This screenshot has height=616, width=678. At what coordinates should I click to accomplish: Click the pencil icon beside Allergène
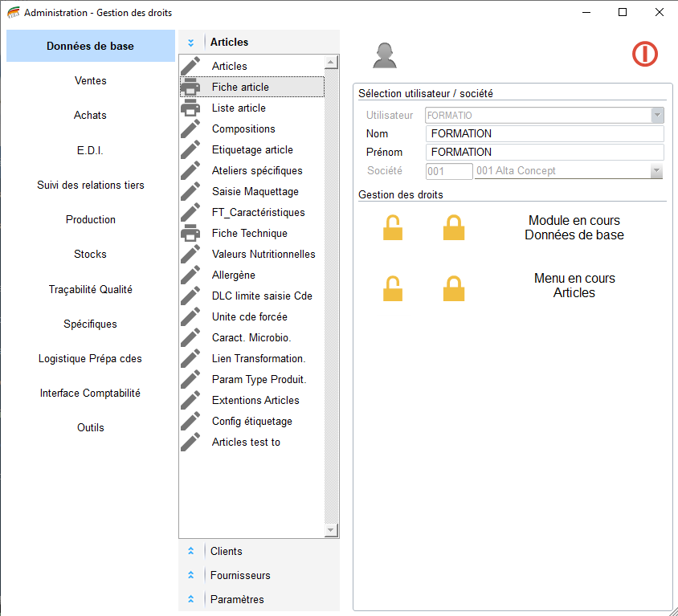click(x=190, y=275)
